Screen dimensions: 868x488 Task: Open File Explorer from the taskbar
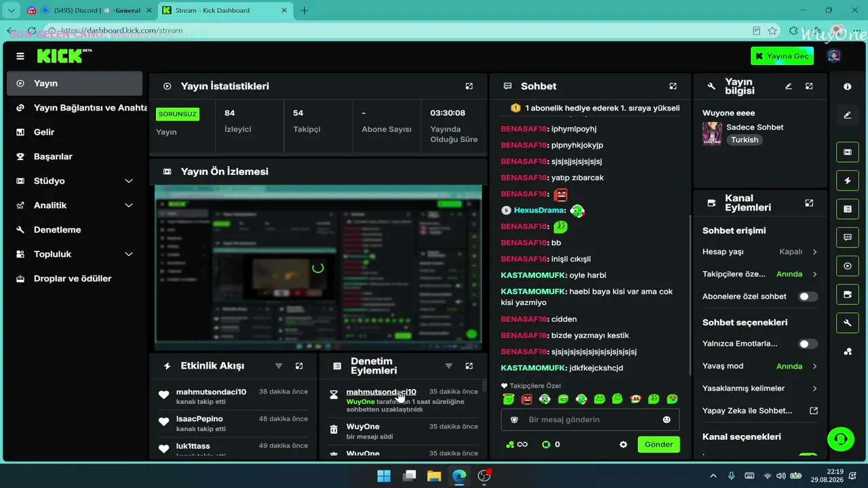pos(434,476)
